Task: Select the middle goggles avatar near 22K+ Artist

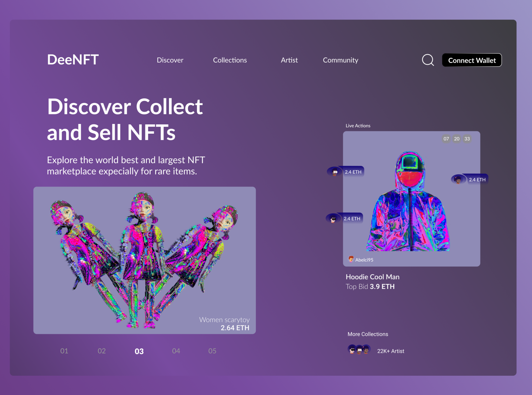Action: (x=359, y=350)
